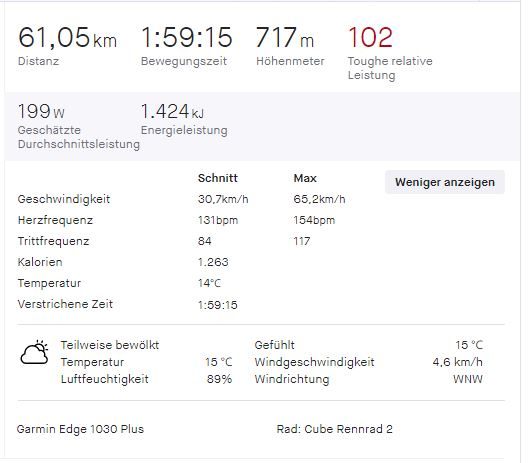Click the Trittfrequenz max value 117

(x=302, y=241)
